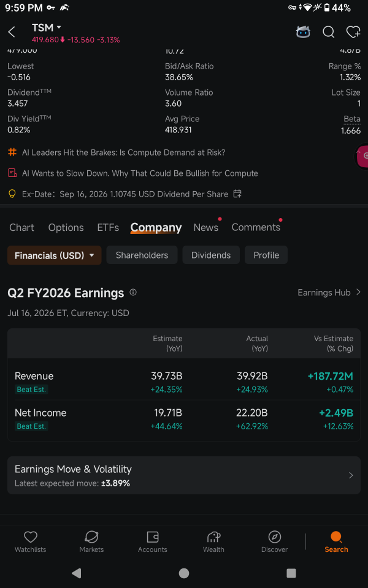Tap the Net Income actual 22.20B

(x=252, y=412)
